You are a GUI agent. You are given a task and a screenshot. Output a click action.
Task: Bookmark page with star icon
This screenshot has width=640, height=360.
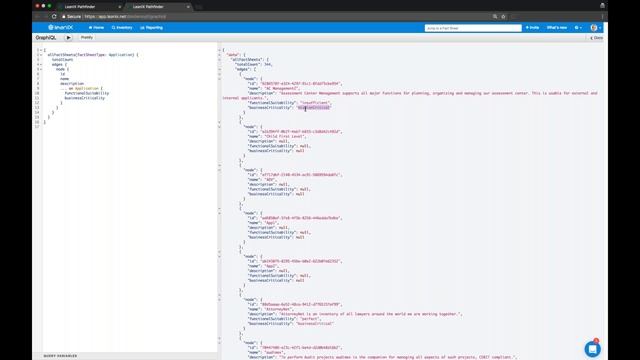click(x=503, y=17)
